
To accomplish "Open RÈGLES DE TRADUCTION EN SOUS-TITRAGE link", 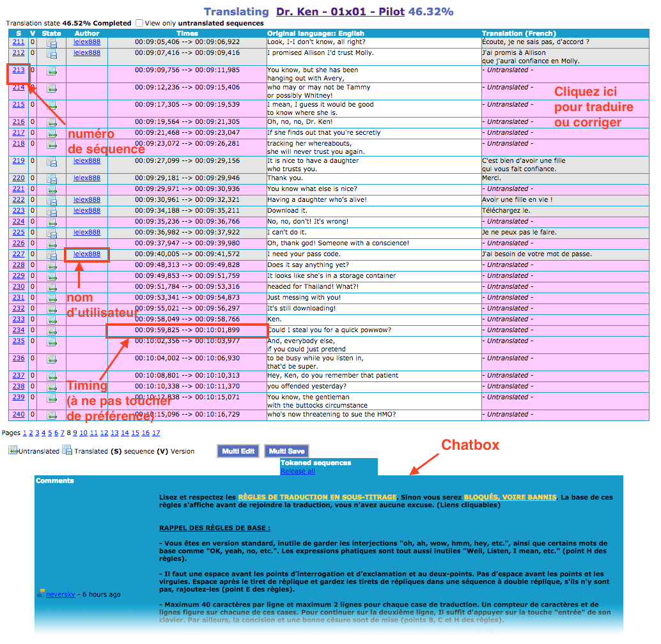I will 318,498.
